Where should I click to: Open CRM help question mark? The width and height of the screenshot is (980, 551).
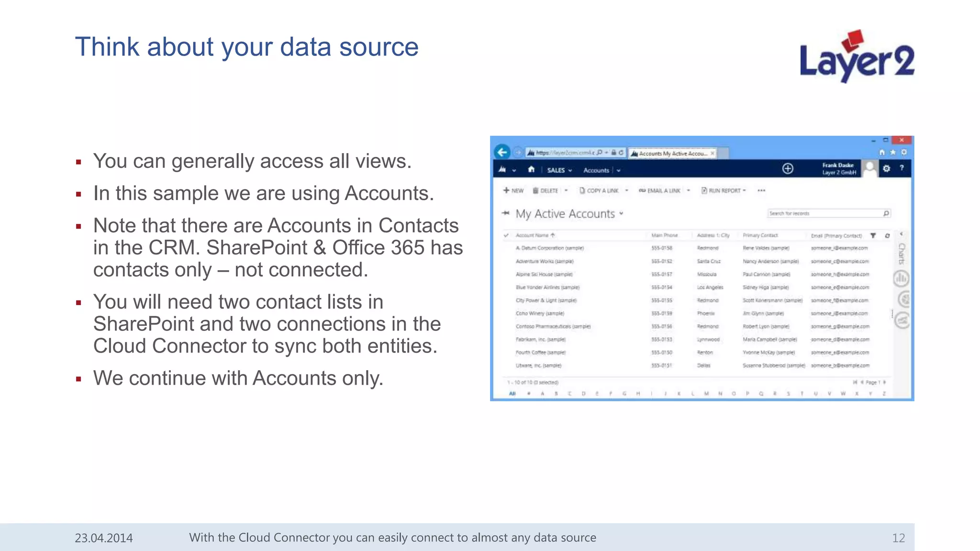[x=902, y=168]
